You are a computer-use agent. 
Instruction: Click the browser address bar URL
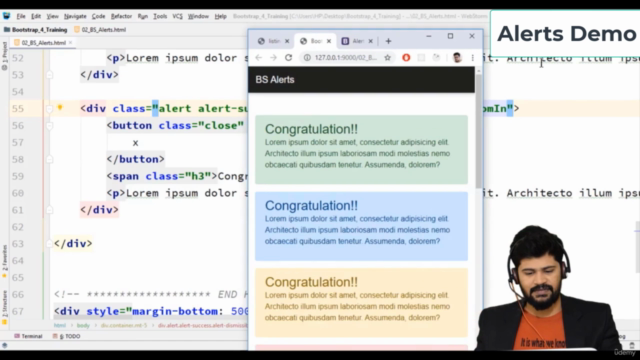click(x=345, y=58)
